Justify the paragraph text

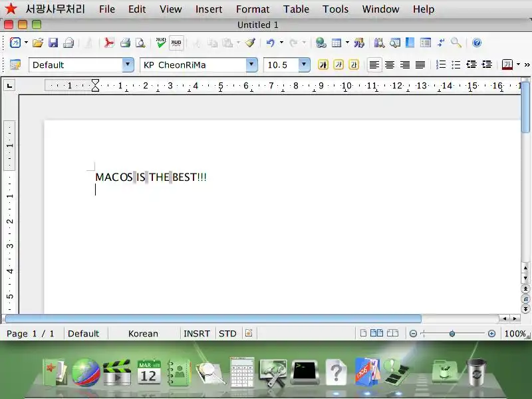tap(420, 65)
